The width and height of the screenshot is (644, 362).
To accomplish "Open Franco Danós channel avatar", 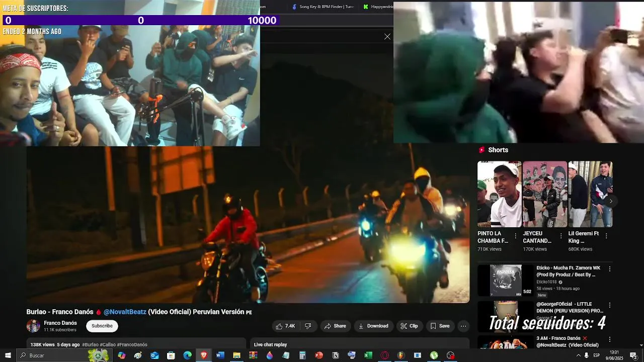I will pos(33,326).
